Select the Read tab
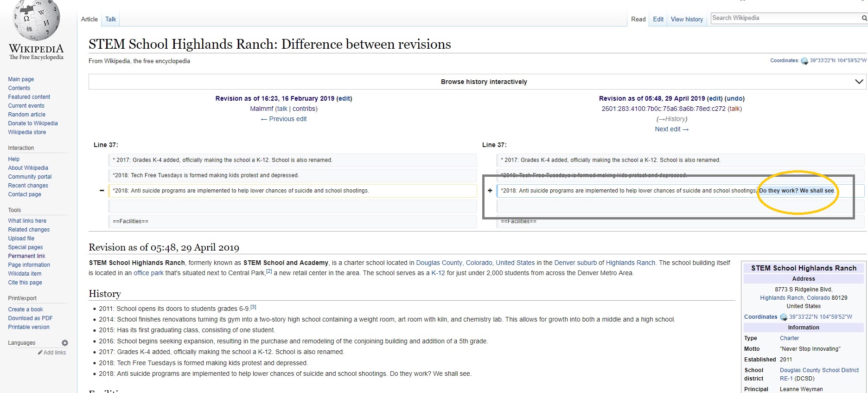The image size is (868, 393). 638,19
